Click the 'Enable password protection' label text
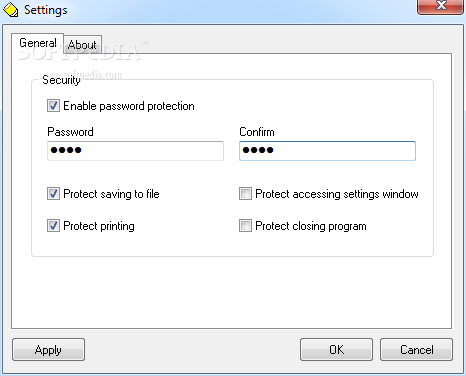This screenshot has width=466, height=376. coord(129,106)
